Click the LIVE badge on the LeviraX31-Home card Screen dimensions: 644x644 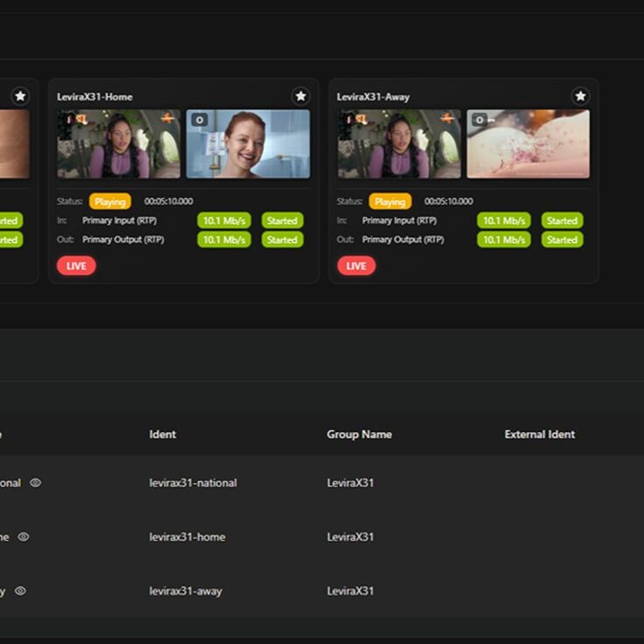point(76,266)
